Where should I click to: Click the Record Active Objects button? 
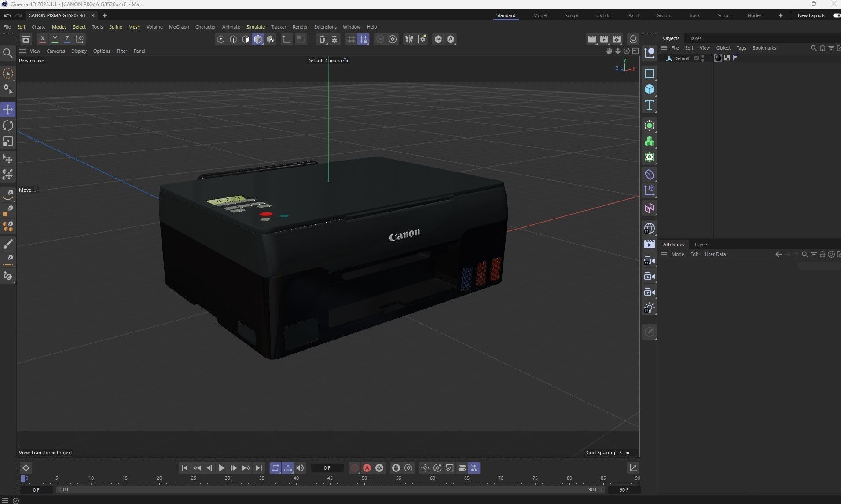click(x=355, y=468)
